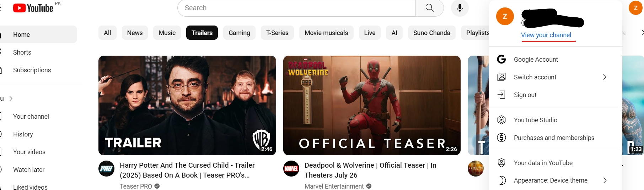Open Harry Potter And The Cursed Child title
The width and height of the screenshot is (644, 190).
pyautogui.click(x=187, y=170)
